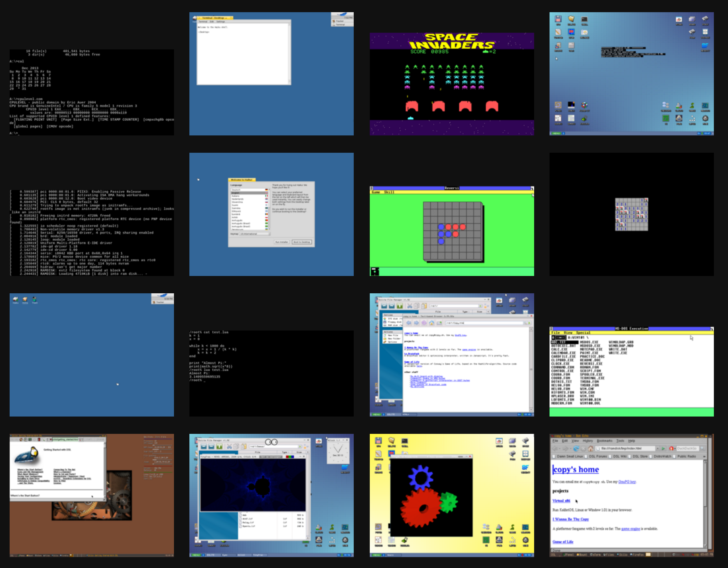Click floppy disk icon on yellow KolibriOS desktop
The image size is (728, 568).
(x=378, y=441)
